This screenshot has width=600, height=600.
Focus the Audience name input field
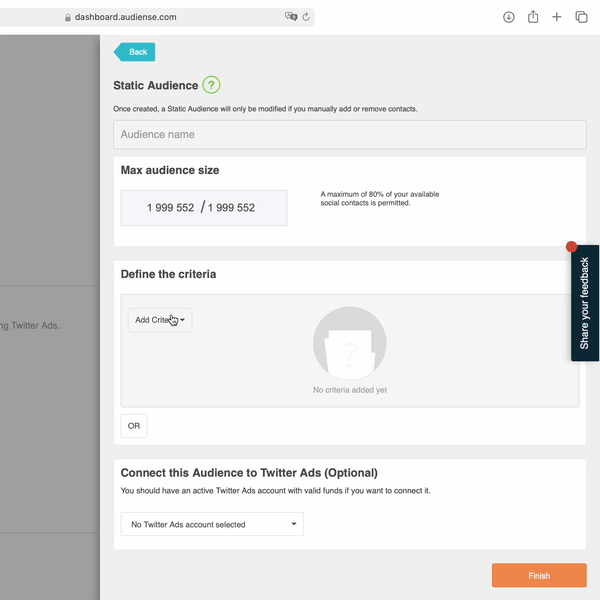(350, 135)
